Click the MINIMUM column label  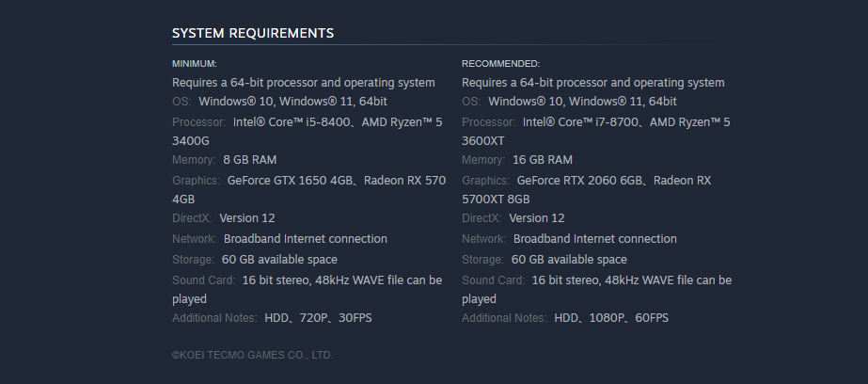195,64
